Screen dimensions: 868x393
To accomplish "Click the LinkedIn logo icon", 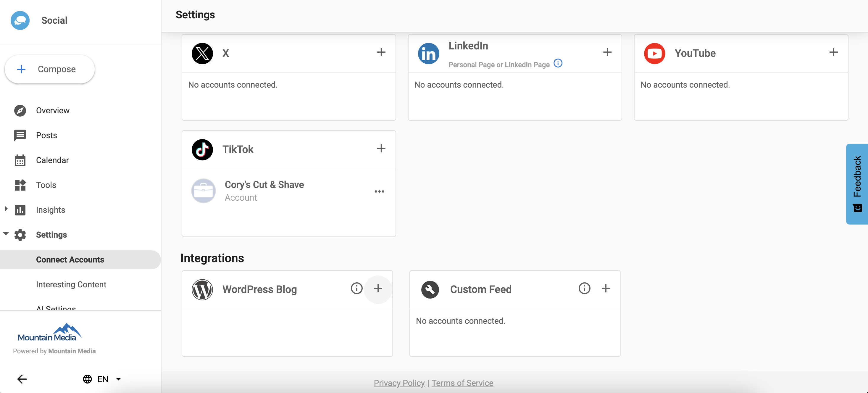I will (428, 53).
